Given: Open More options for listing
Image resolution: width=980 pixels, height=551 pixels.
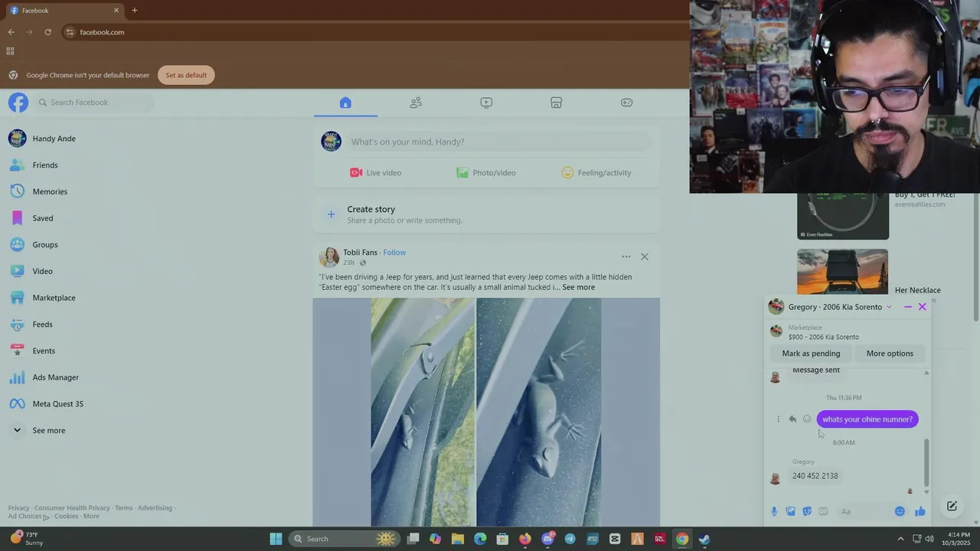Looking at the screenshot, I should pos(890,354).
